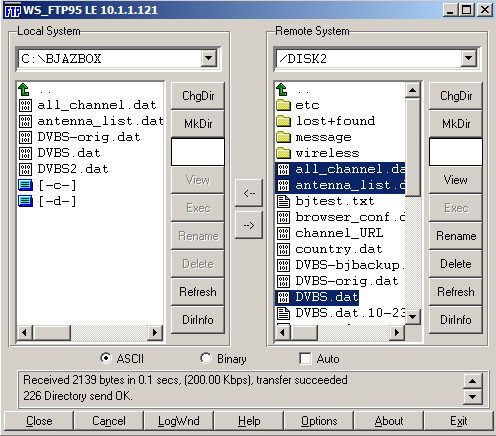Open remote directory /DISK2 dropdown

469,58
